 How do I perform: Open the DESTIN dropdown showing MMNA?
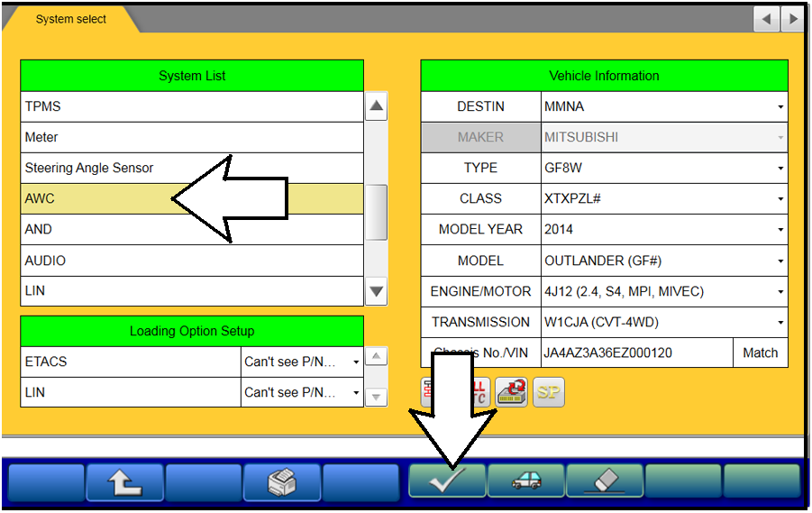point(663,106)
